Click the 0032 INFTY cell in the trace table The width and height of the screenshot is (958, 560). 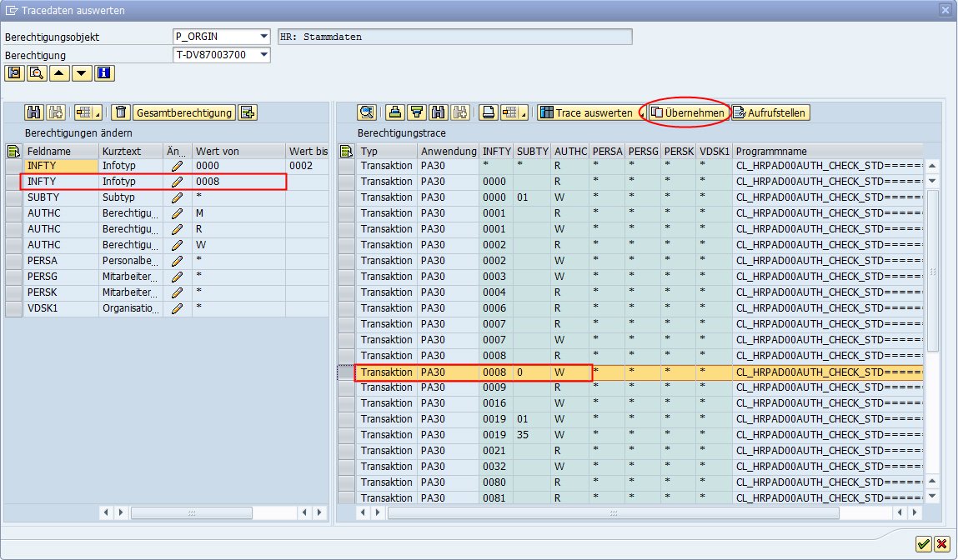tap(496, 467)
